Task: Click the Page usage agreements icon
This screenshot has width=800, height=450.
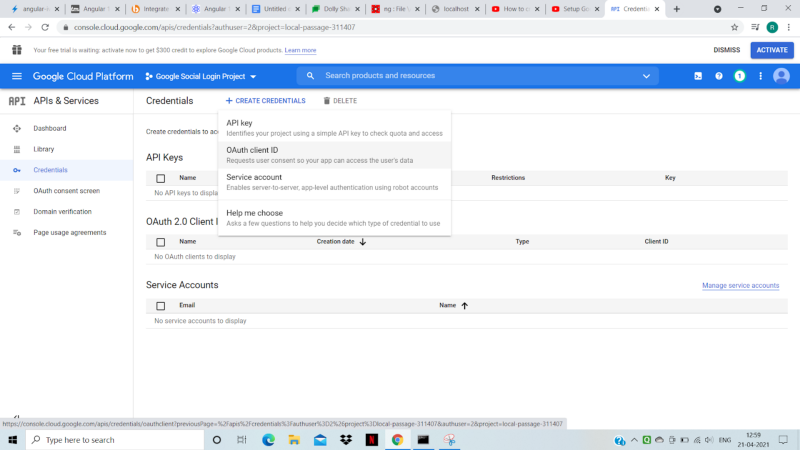Action: click(x=17, y=233)
